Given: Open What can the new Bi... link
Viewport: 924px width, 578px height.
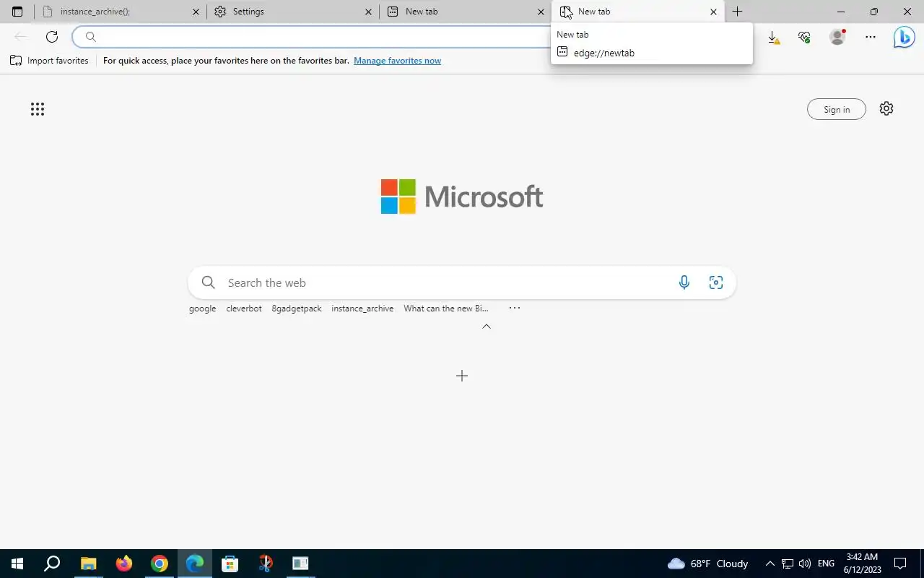Looking at the screenshot, I should tap(446, 309).
